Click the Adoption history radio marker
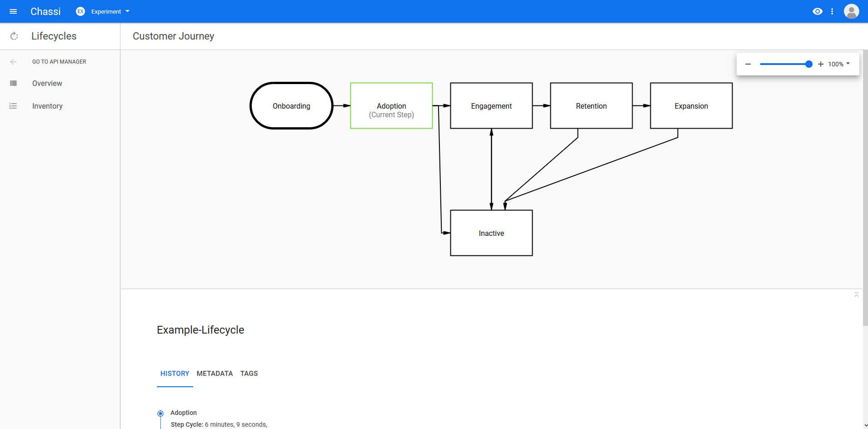 tap(160, 414)
